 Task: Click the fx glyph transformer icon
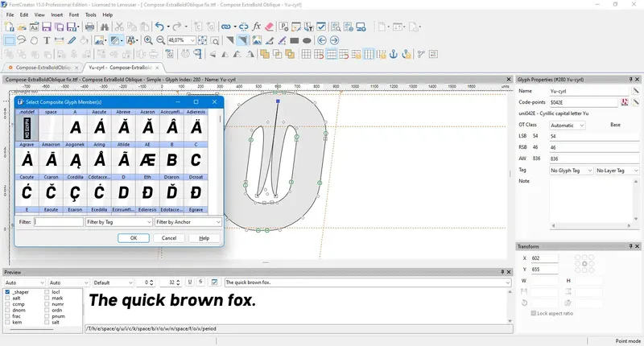[256, 27]
